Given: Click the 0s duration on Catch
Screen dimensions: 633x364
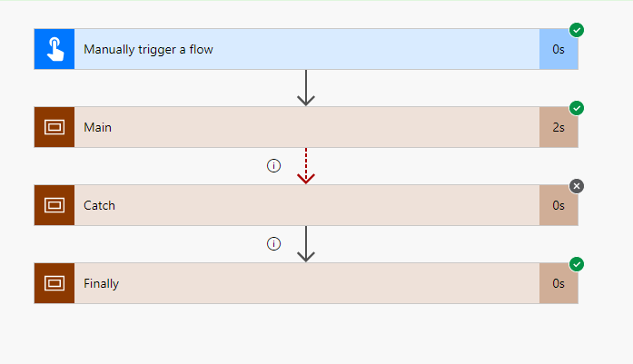Looking at the screenshot, I should (559, 205).
